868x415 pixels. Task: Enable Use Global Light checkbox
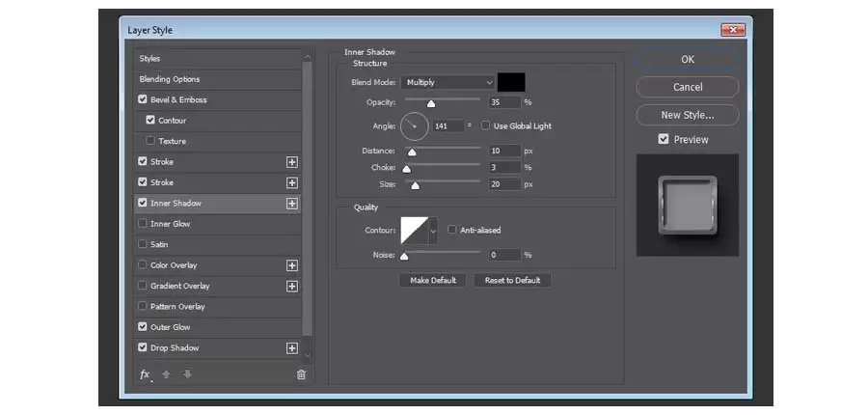coord(485,125)
